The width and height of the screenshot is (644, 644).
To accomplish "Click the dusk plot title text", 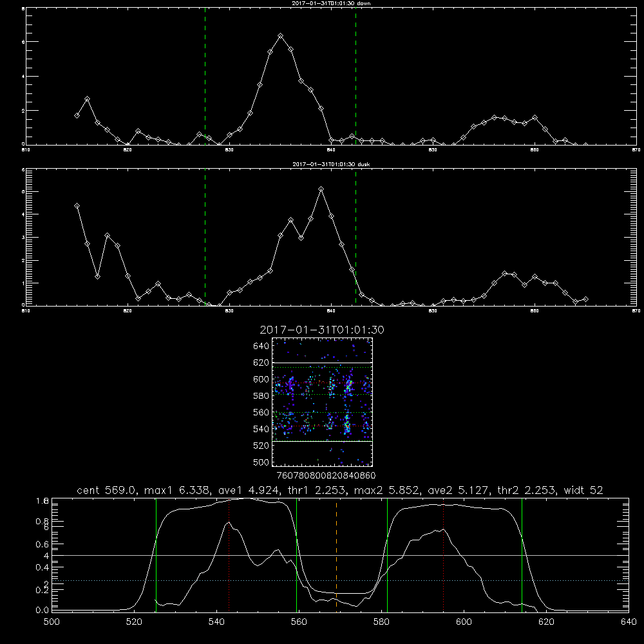I will point(331,164).
